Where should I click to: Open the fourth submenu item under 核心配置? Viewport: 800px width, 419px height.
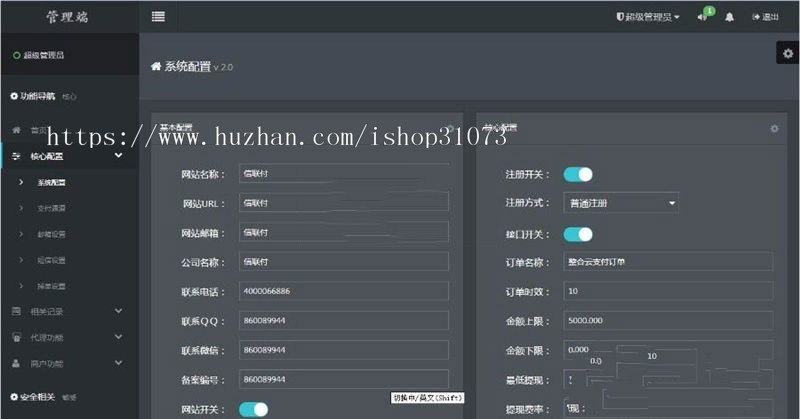(x=51, y=260)
